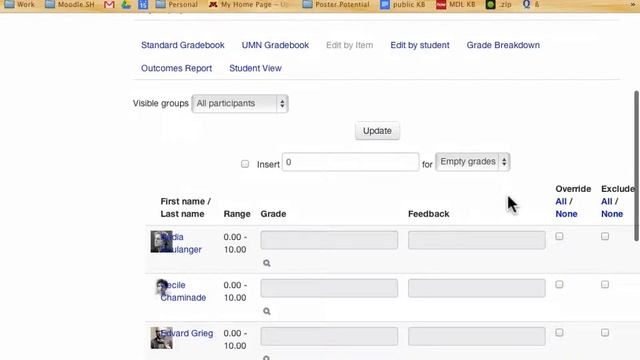
Task: Open the Visible groups All participants dropdown
Action: point(240,104)
